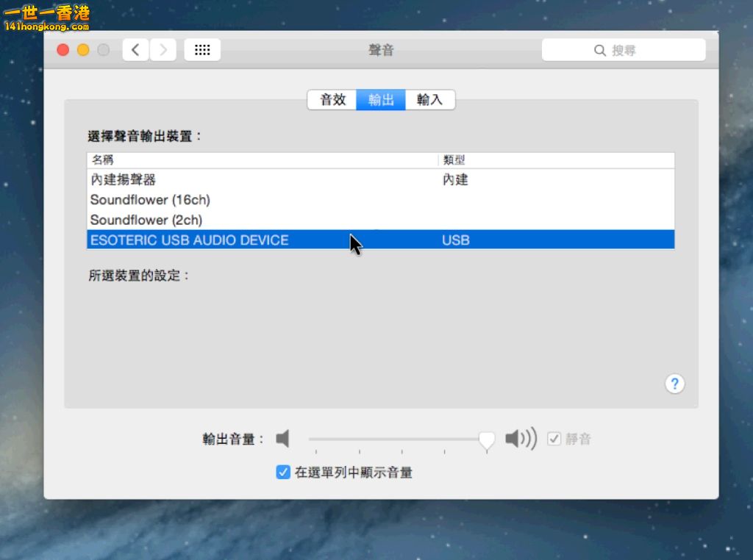Click the magnifying glass search icon
Viewport: 753px width, 560px height.
coord(600,51)
